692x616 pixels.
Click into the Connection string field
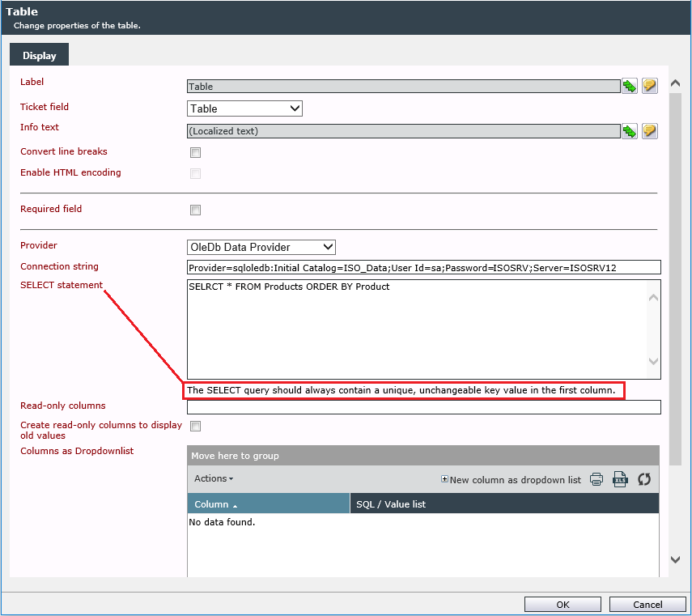pyautogui.click(x=423, y=267)
